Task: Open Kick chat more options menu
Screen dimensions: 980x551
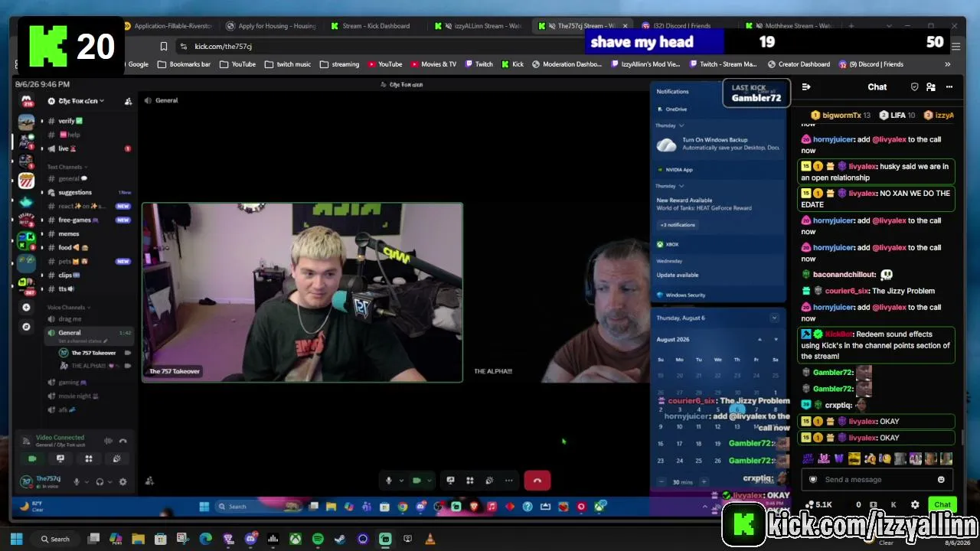Action: 949,87
